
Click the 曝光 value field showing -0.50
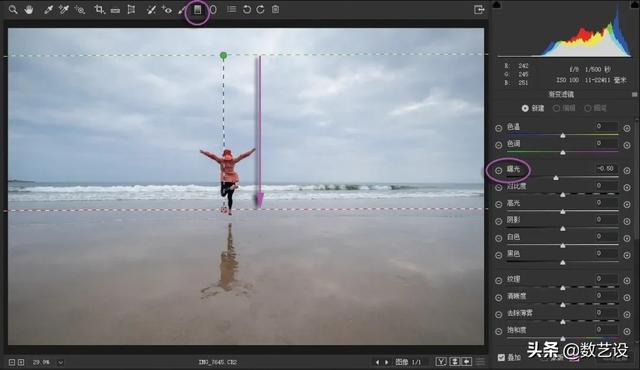pos(606,168)
